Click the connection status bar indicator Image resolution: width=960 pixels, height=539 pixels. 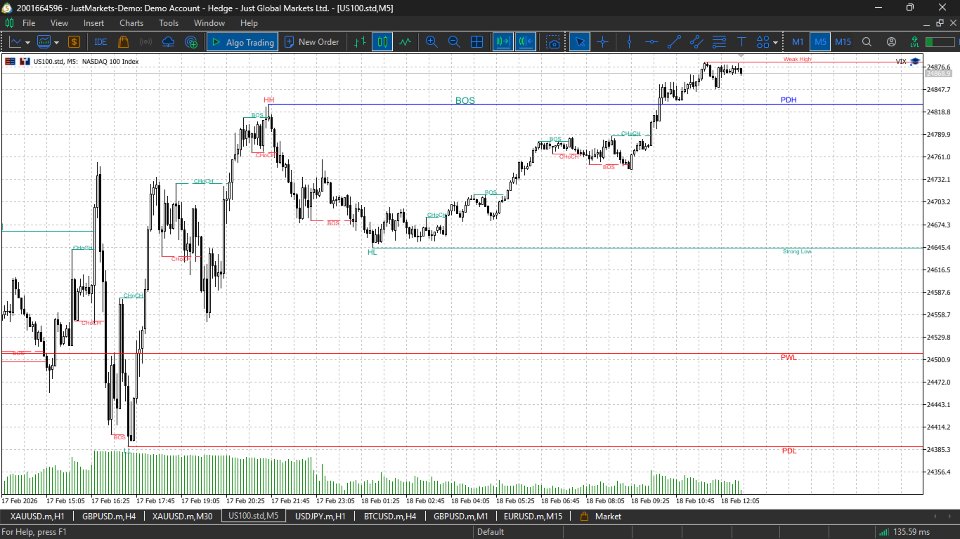940,42
